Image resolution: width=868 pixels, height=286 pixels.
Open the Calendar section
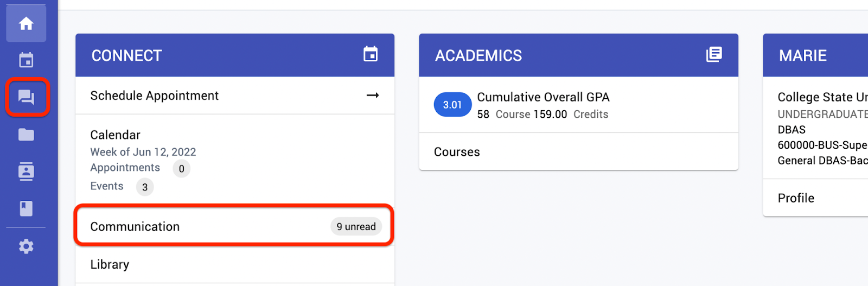pyautogui.click(x=235, y=160)
